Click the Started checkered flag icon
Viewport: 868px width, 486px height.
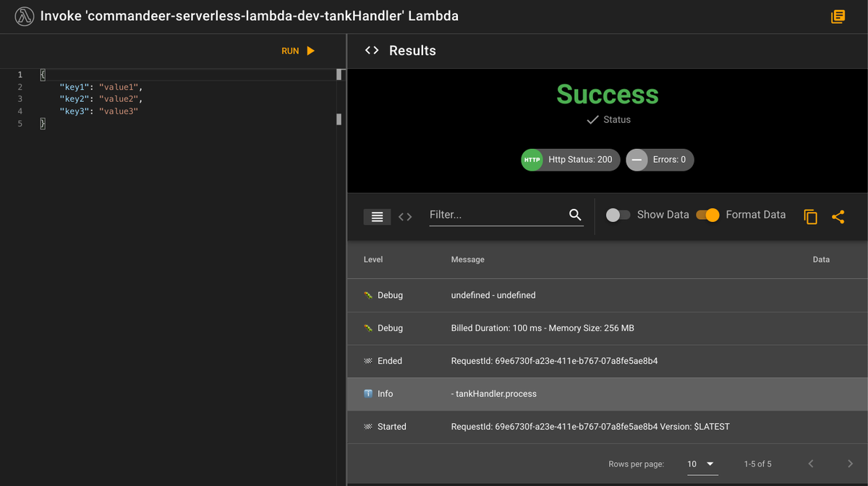pos(368,427)
